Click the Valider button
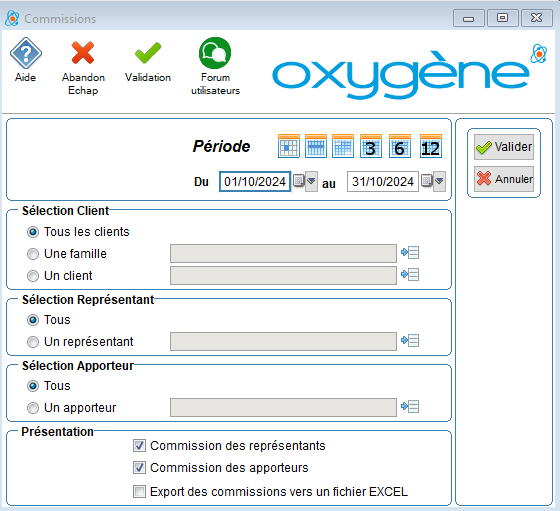This screenshot has width=560, height=511. pyautogui.click(x=504, y=147)
